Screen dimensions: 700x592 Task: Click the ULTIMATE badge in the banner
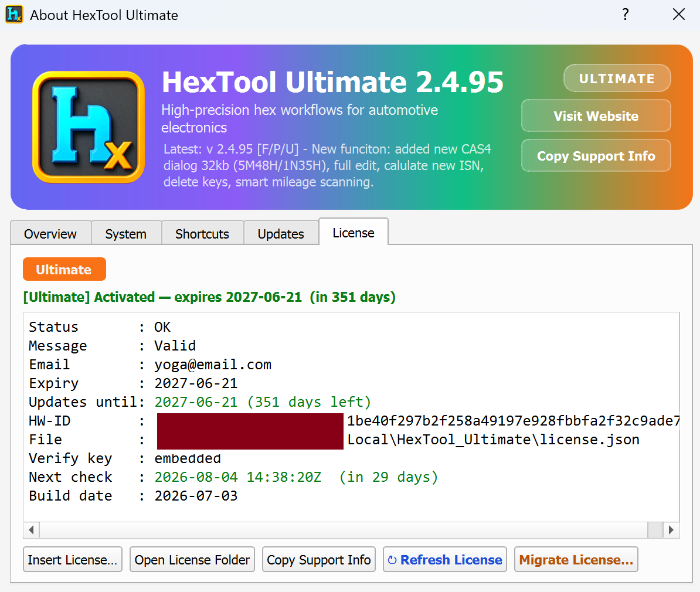(x=617, y=79)
